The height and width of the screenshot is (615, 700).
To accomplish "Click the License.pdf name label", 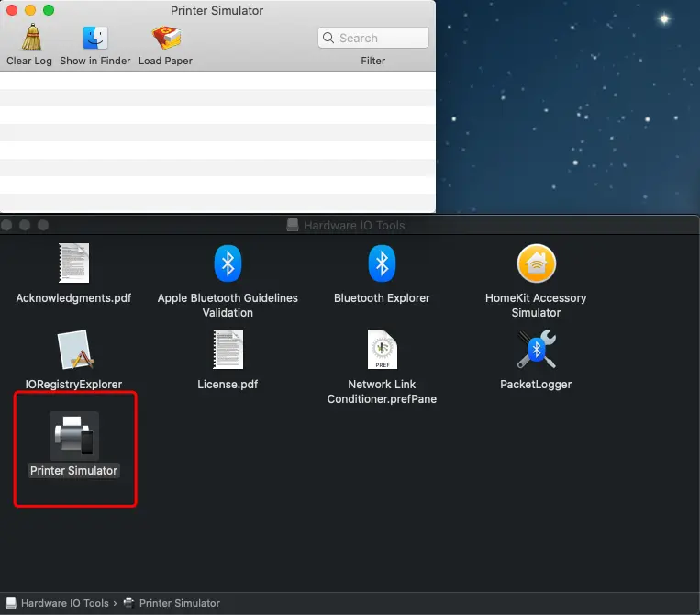I will (228, 384).
